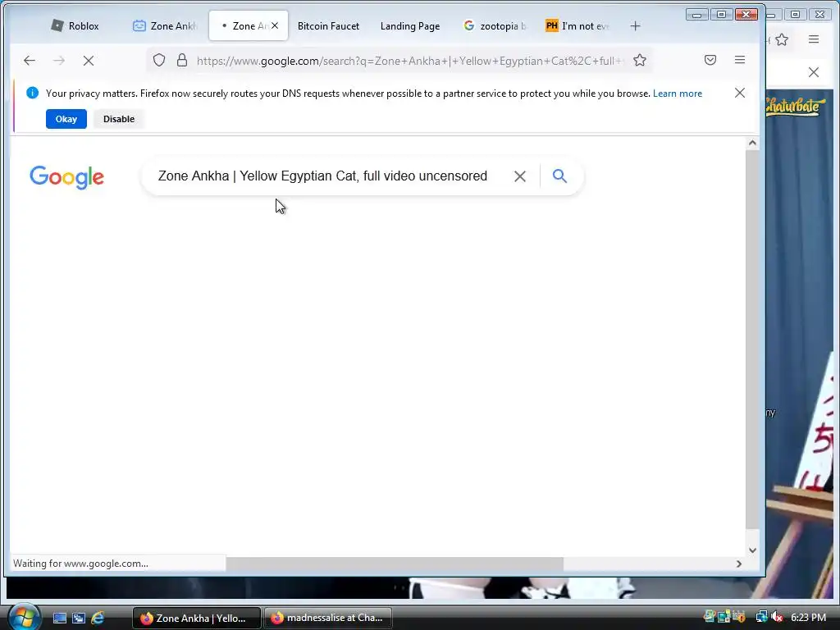Click Show Desktop quick launch icon
Viewport: 840px width, 630px height.
coord(59,619)
